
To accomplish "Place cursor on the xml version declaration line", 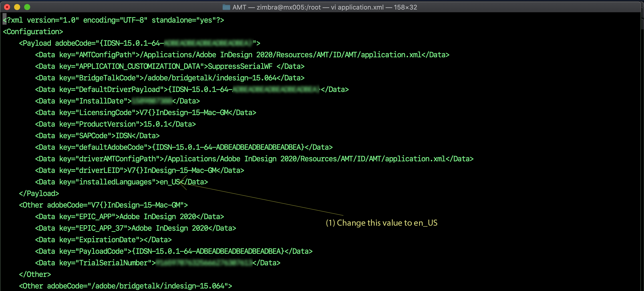I will point(113,20).
